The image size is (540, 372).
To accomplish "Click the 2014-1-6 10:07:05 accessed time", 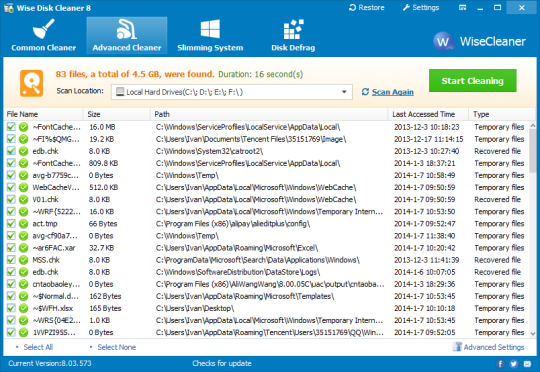I will pyautogui.click(x=424, y=272).
